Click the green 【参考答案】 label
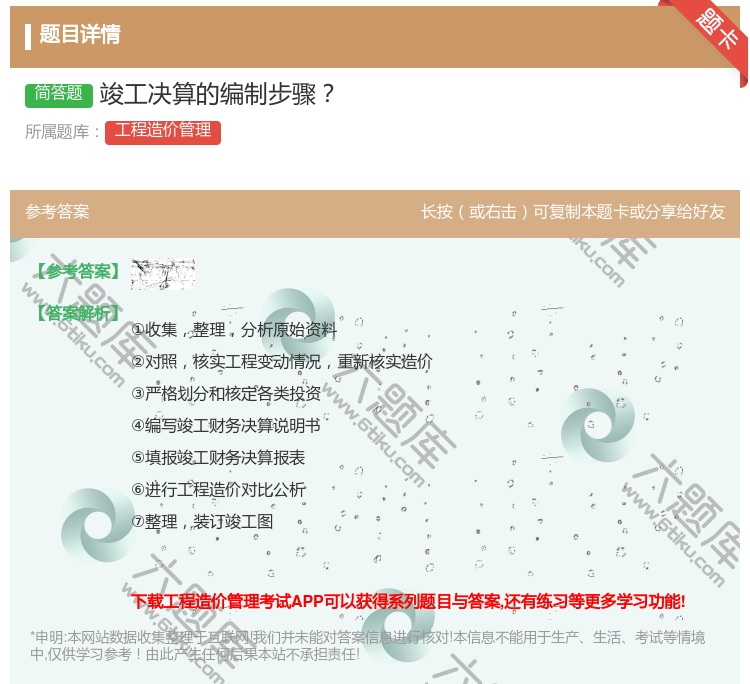The height and width of the screenshot is (684, 750). click(x=78, y=272)
